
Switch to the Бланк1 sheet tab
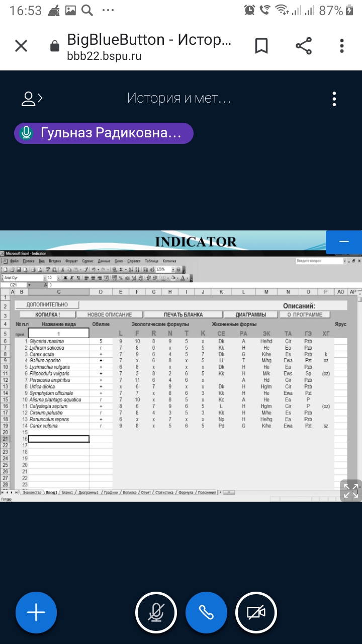click(66, 493)
